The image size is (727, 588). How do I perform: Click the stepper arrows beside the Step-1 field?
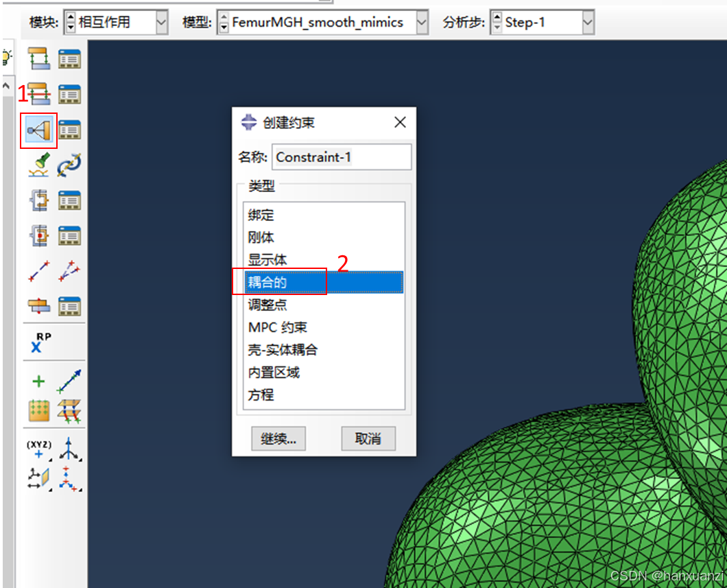(497, 22)
